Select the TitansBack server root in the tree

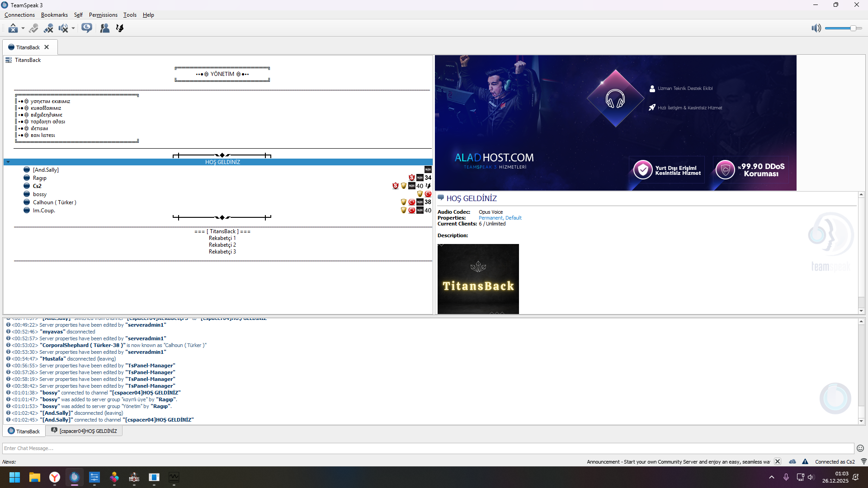point(28,60)
